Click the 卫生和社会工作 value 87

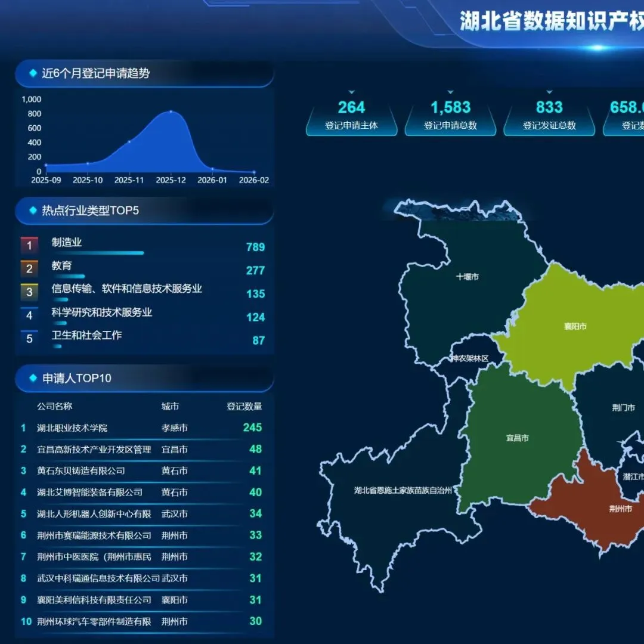tap(259, 340)
